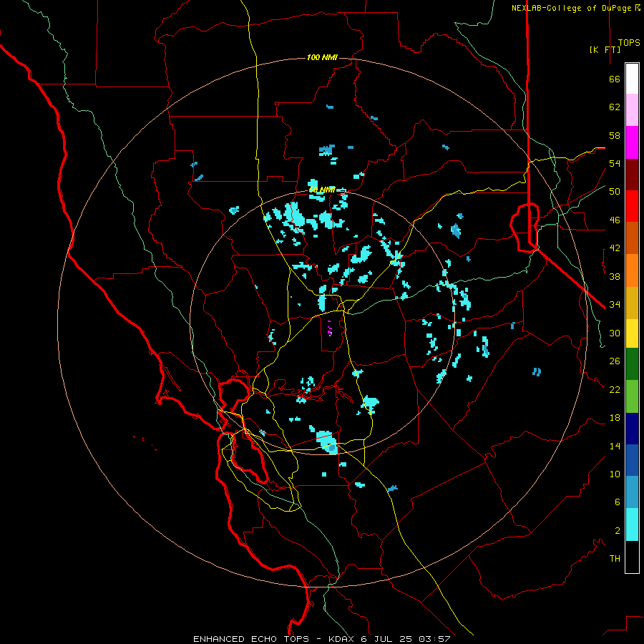Choose the maroon legend color block
644x644 pixels.
point(632,175)
